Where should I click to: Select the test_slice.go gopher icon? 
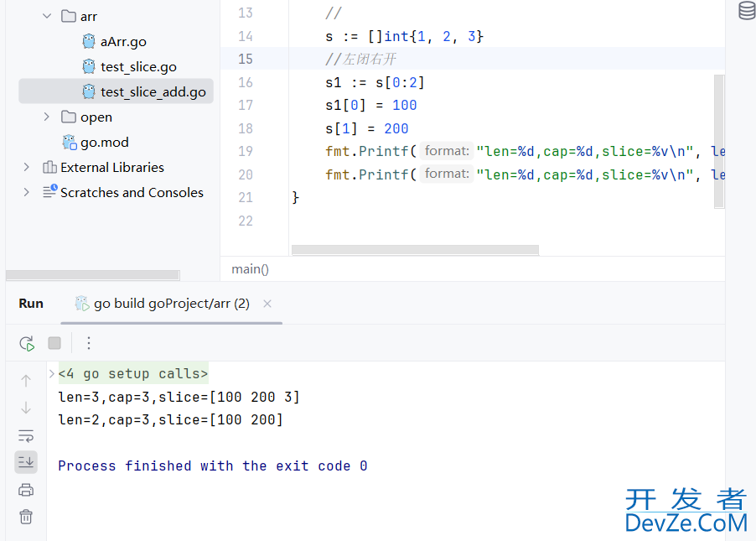(89, 66)
